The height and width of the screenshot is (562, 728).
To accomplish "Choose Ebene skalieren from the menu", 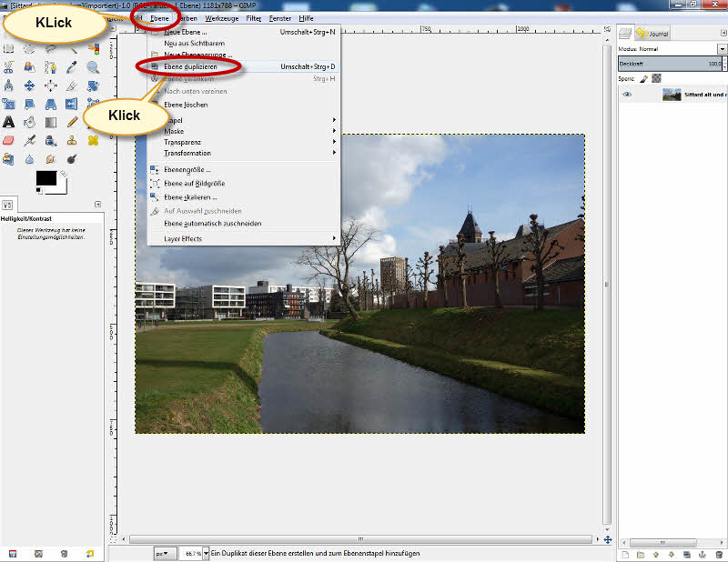I will coord(190,196).
